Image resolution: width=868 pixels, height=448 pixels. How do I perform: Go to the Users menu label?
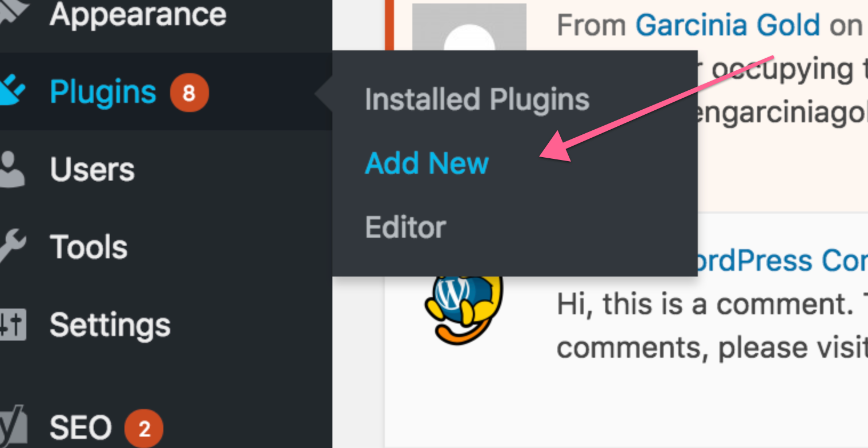(x=92, y=170)
